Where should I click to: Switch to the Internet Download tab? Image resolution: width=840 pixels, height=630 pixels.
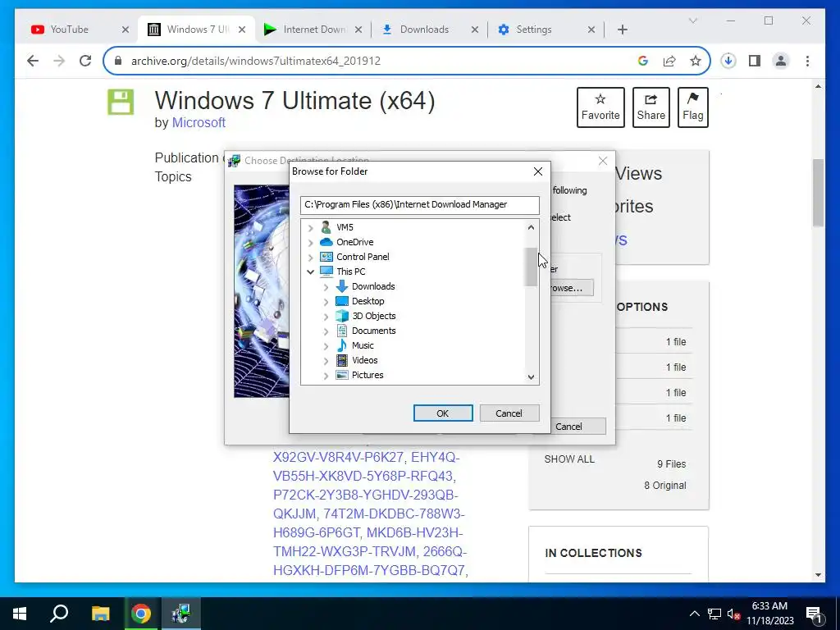pyautogui.click(x=314, y=30)
